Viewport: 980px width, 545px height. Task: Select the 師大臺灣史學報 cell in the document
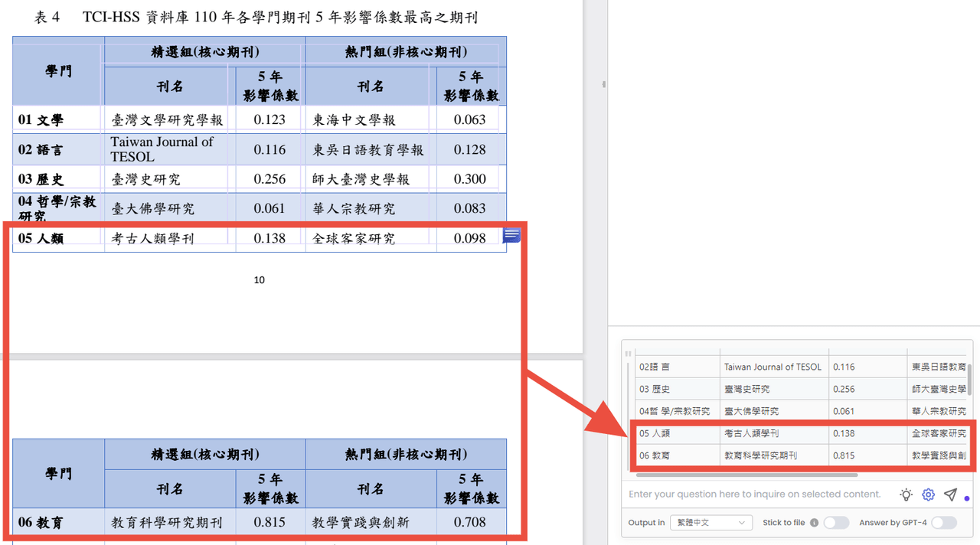pyautogui.click(x=371, y=179)
